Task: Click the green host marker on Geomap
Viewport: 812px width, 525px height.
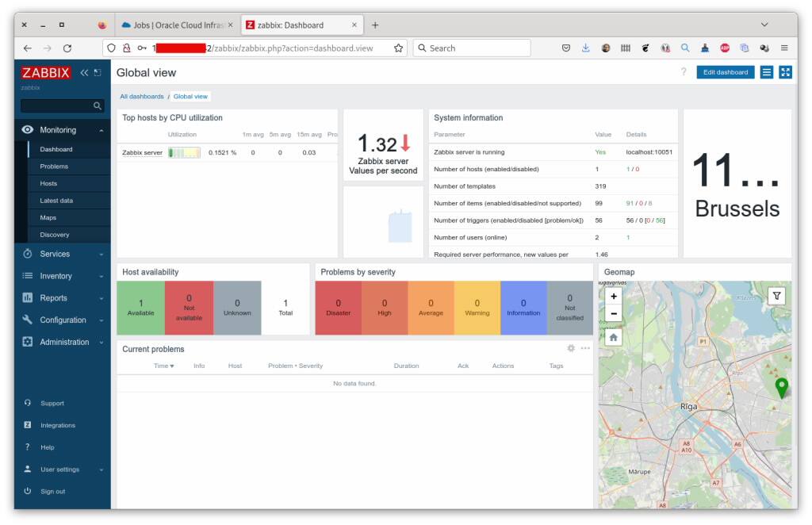Action: 781,387
